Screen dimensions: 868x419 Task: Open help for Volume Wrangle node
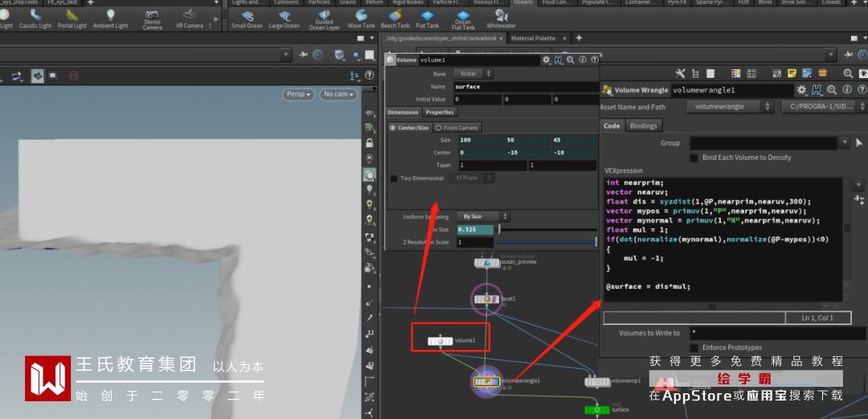862,90
